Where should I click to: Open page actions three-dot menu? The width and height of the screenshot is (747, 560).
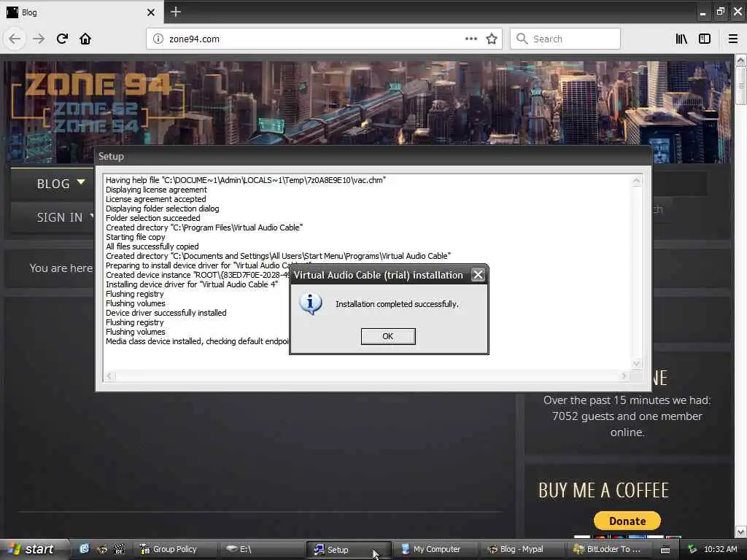(471, 39)
